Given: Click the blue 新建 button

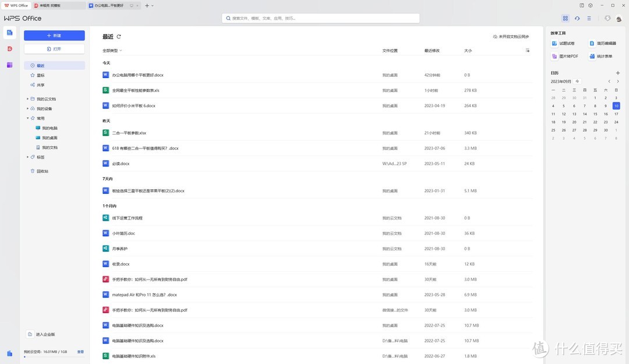Looking at the screenshot, I should click(54, 36).
